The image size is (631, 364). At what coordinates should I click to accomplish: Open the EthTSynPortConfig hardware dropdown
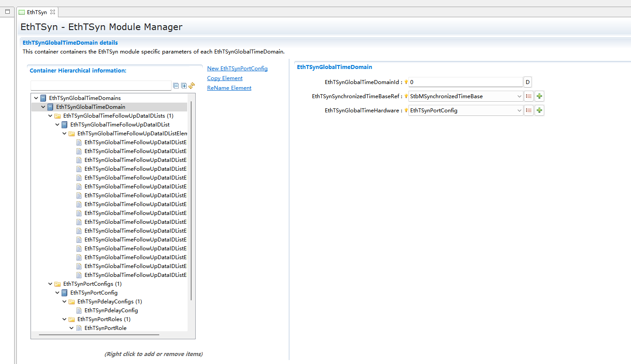pos(519,110)
